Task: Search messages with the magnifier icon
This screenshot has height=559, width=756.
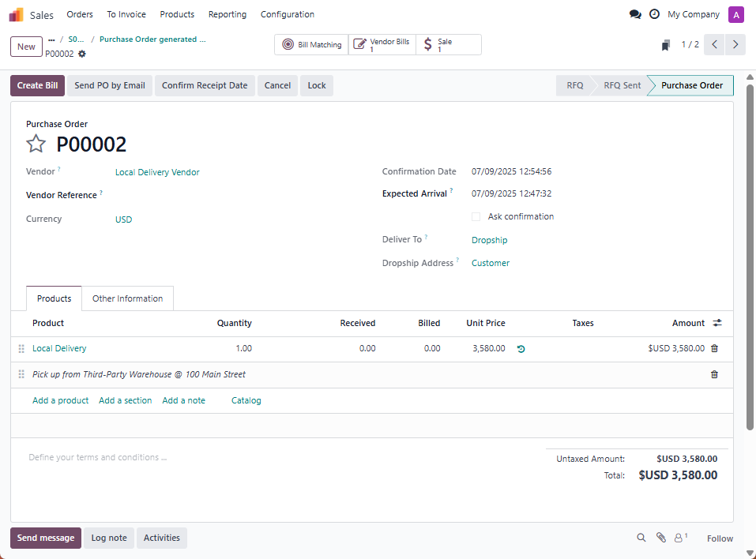Action: [x=641, y=538]
